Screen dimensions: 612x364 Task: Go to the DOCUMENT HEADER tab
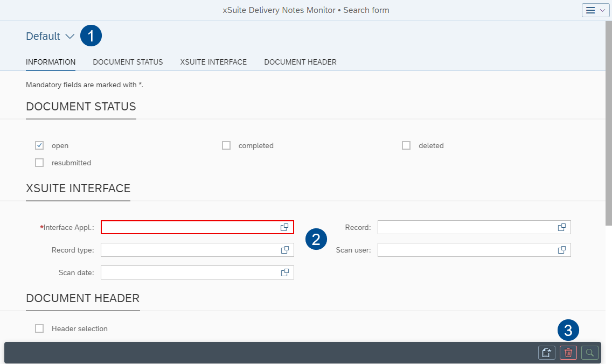300,62
